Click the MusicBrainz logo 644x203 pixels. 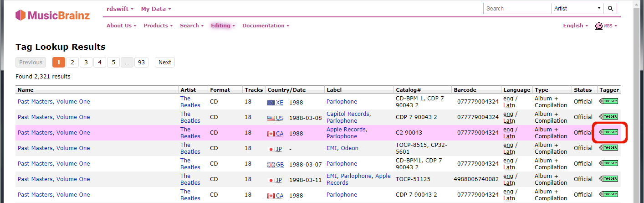click(52, 16)
